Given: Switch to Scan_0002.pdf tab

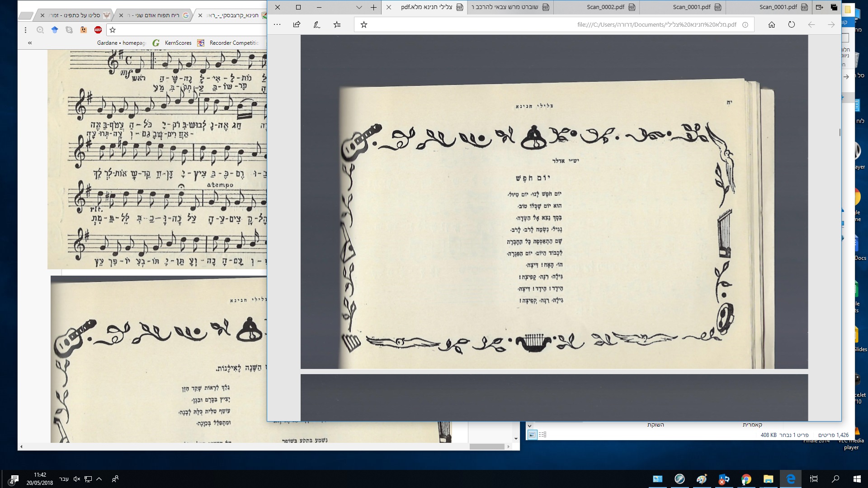Looking at the screenshot, I should (597, 7).
